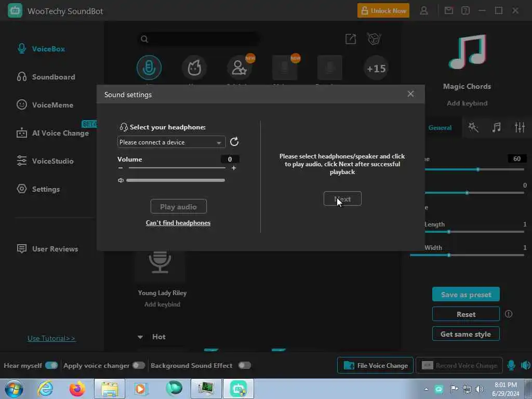
Task: Refresh the headphone device list
Action: coord(234,141)
